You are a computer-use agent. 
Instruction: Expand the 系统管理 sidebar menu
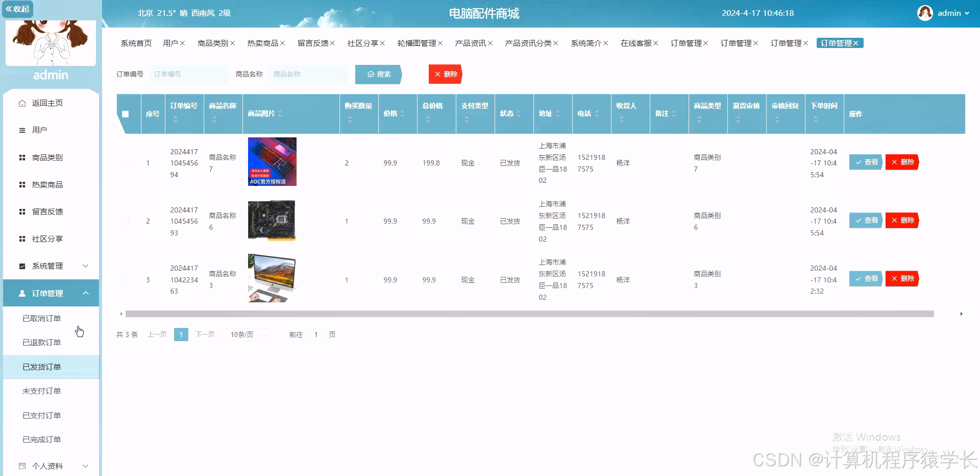(86, 266)
